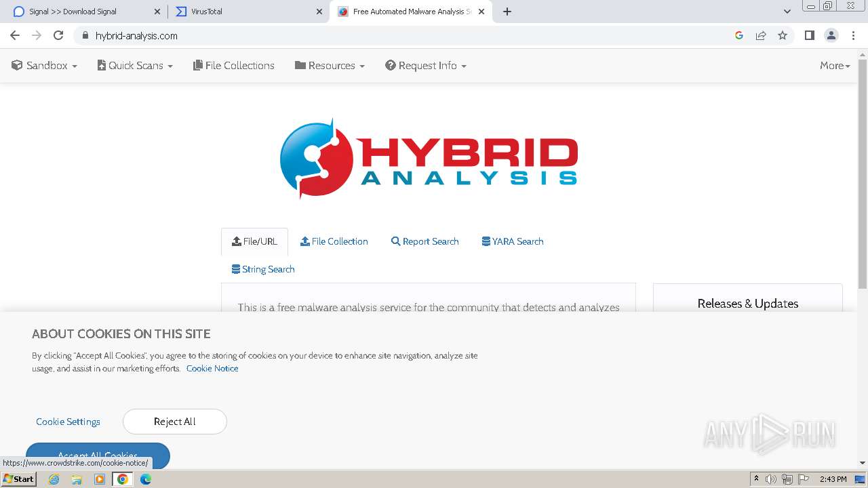This screenshot has height=488, width=868.
Task: Launch Internet Explorer from taskbar
Action: [54, 479]
